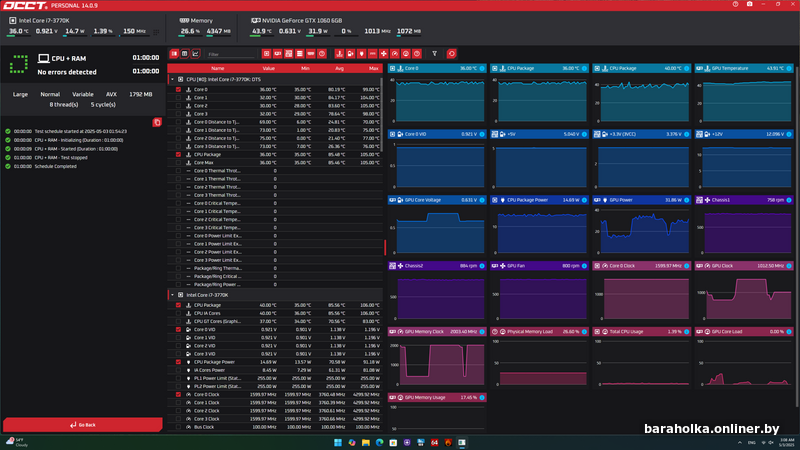The width and height of the screenshot is (800, 450).
Task: Click the 'Schedule Completed' log entry
Action: click(55, 166)
